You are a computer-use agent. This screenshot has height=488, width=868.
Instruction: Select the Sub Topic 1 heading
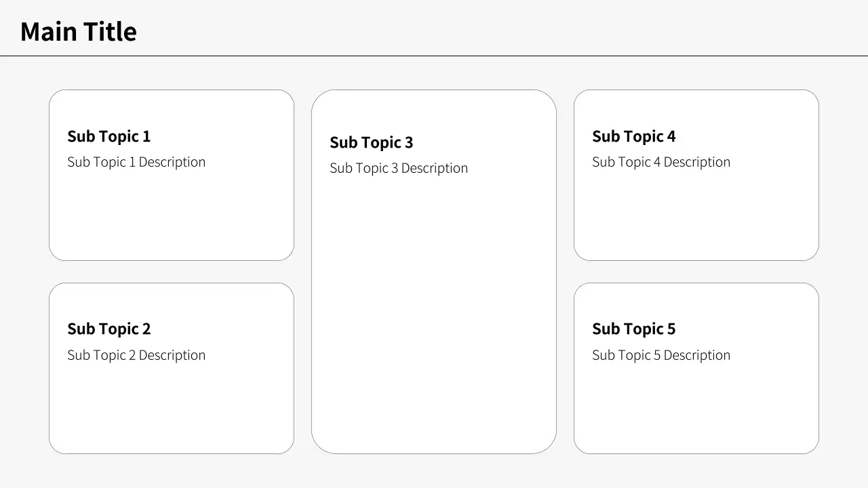[x=108, y=136]
